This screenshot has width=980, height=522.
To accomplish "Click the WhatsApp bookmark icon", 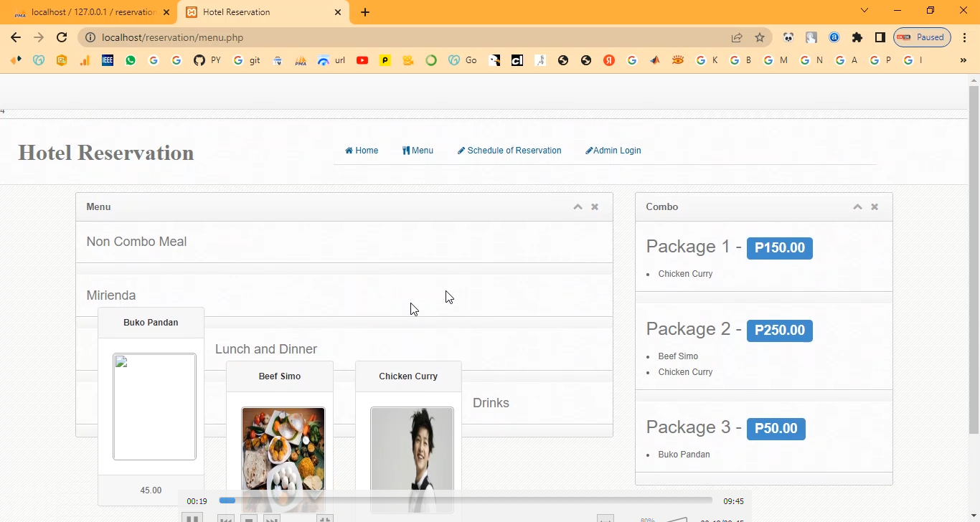I will click(x=131, y=60).
